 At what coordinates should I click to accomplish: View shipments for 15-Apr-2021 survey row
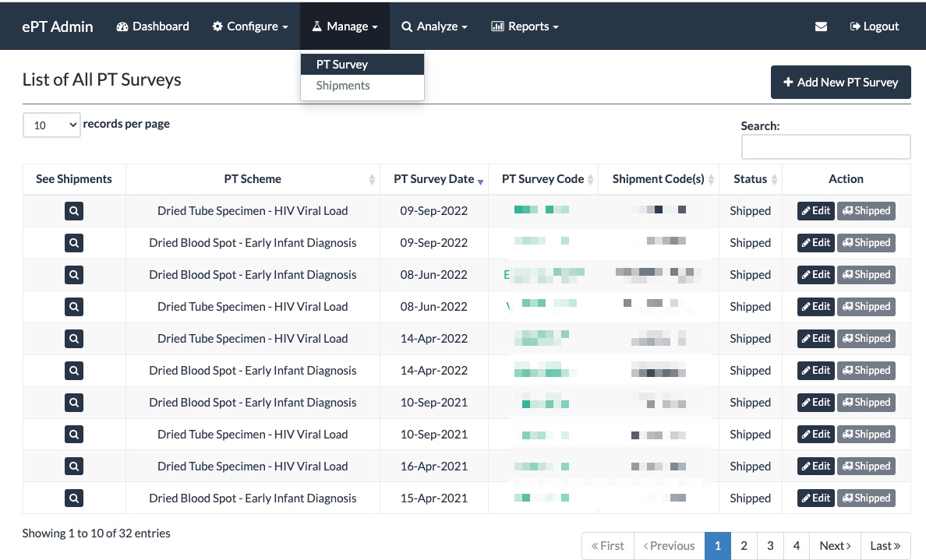point(74,498)
